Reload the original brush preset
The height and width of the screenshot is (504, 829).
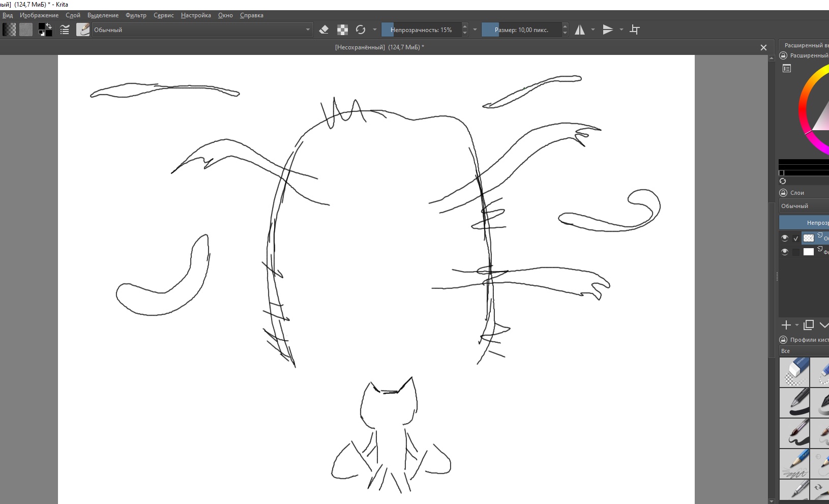click(x=361, y=30)
